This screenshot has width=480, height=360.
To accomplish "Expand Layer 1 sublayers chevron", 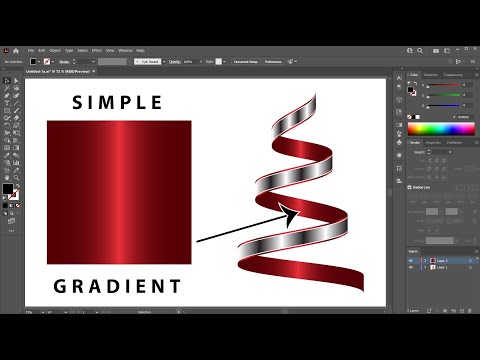I will (x=425, y=267).
